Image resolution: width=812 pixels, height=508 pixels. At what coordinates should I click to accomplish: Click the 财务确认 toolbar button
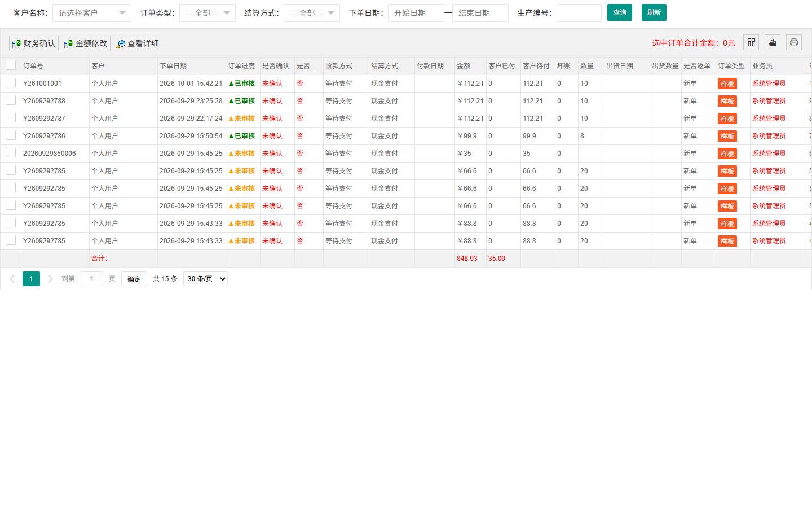(34, 43)
